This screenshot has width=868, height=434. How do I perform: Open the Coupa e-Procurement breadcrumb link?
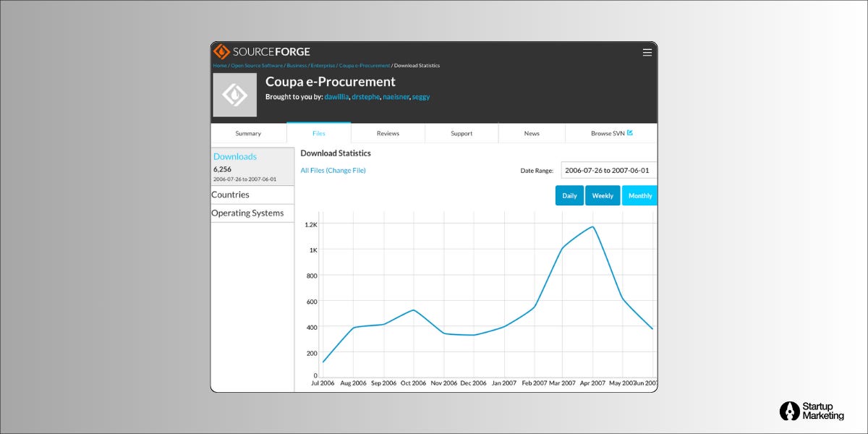tap(365, 66)
